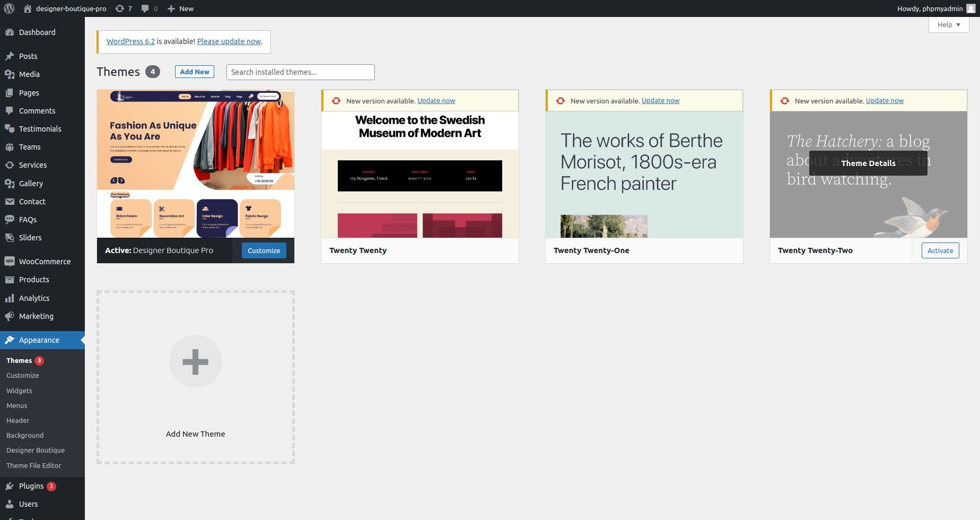Click the Dashboard gauge icon

coord(10,32)
